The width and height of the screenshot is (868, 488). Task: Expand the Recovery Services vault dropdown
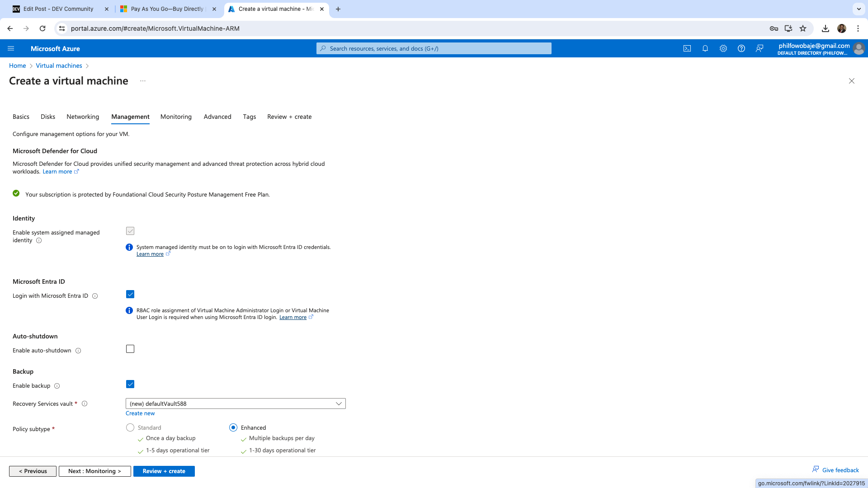pos(236,404)
